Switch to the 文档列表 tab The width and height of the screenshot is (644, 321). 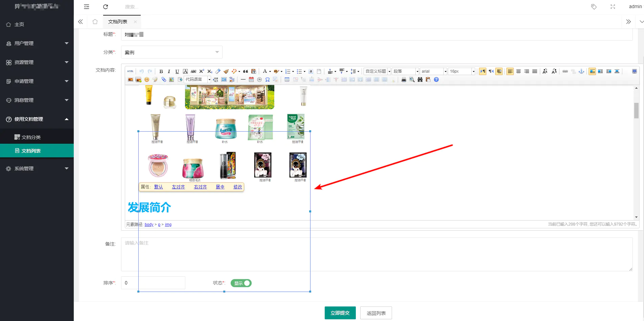click(118, 22)
